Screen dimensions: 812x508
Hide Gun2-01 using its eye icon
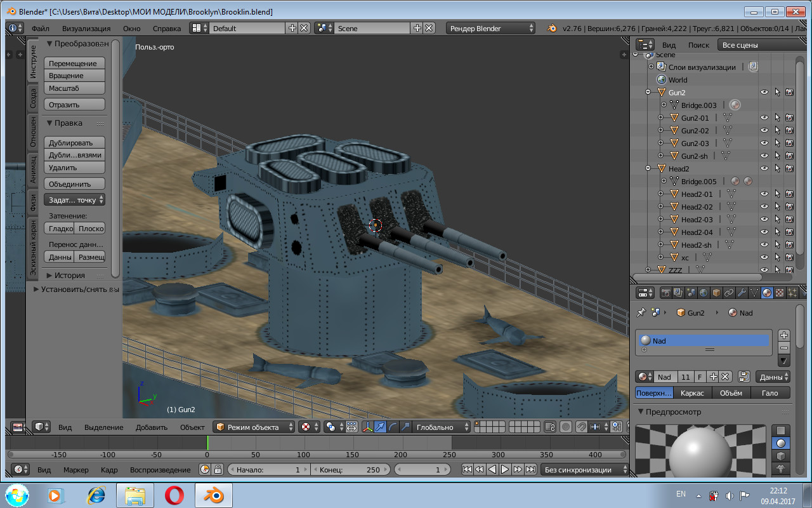coord(764,117)
